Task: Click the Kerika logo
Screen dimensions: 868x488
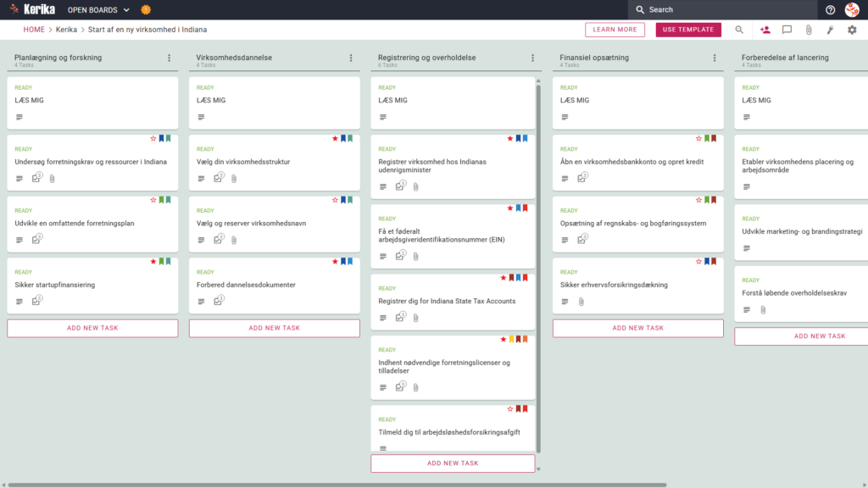Action: tap(32, 9)
